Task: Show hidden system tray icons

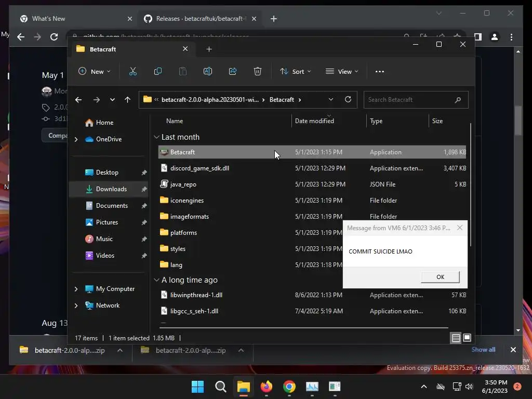Action: [424, 387]
